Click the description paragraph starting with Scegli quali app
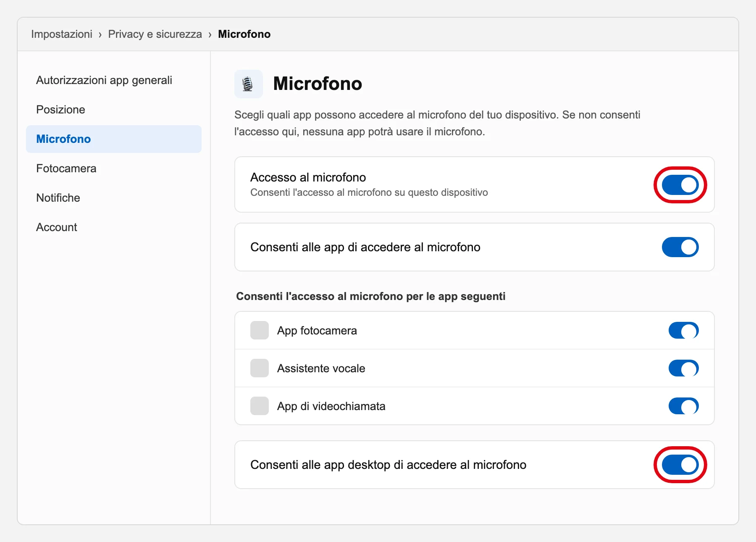This screenshot has width=756, height=542. 437,123
